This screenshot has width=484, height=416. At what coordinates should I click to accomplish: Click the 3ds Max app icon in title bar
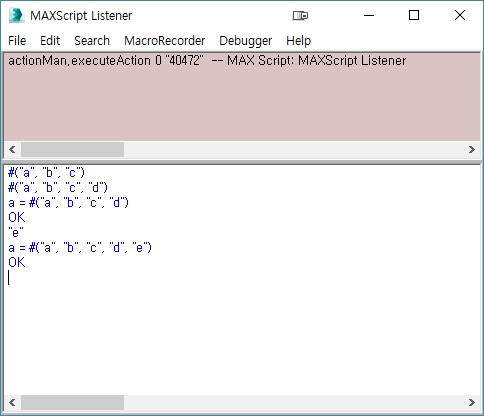click(x=17, y=15)
